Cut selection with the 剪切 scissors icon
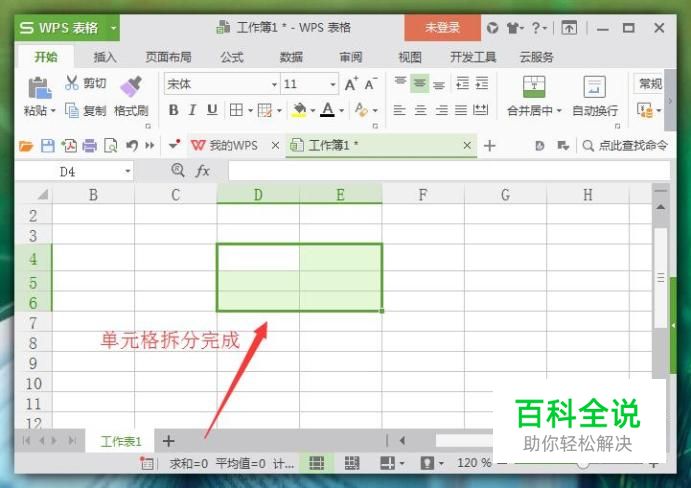Image resolution: width=691 pixels, height=488 pixels. point(71,82)
